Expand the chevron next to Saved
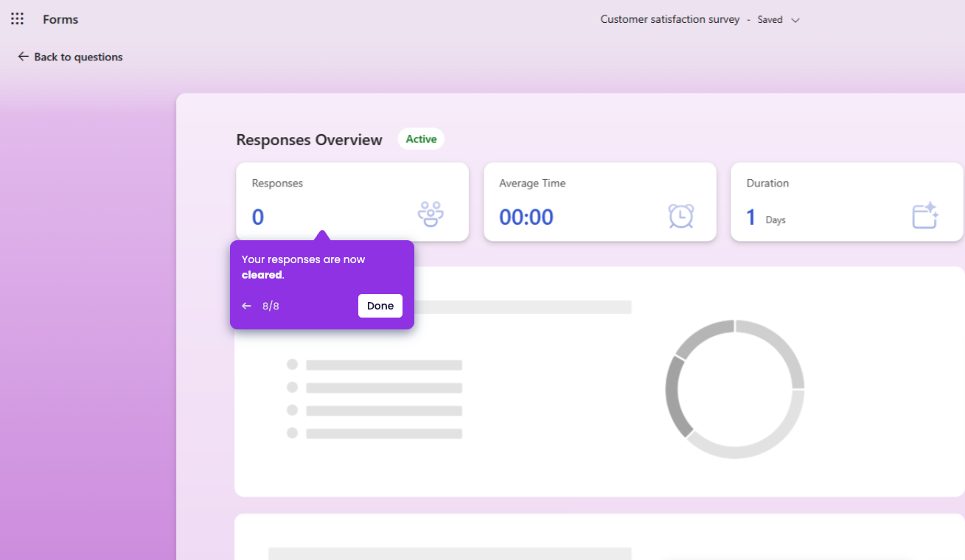965x560 pixels. 795,21
